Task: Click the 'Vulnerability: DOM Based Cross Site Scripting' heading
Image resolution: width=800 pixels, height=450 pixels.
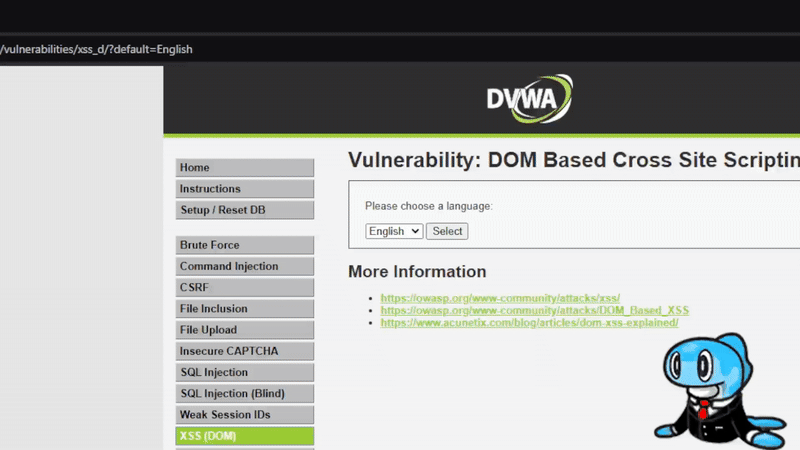Action: [x=573, y=160]
